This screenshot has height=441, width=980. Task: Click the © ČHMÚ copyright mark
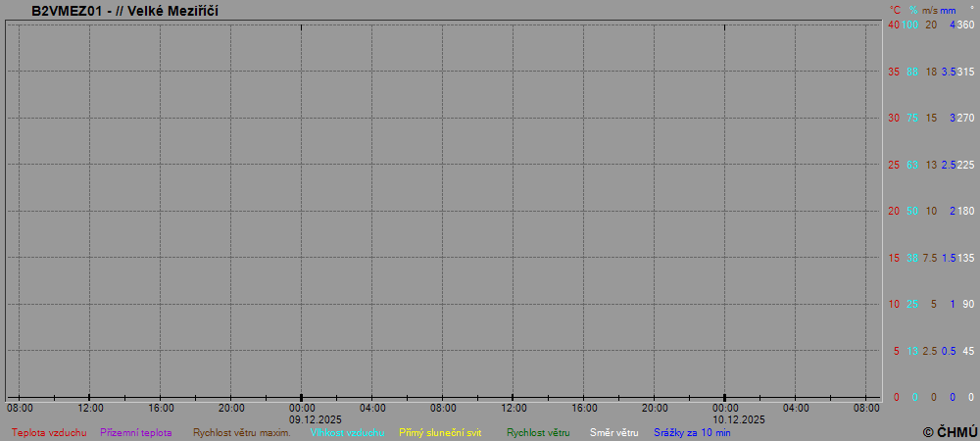pyautogui.click(x=950, y=431)
